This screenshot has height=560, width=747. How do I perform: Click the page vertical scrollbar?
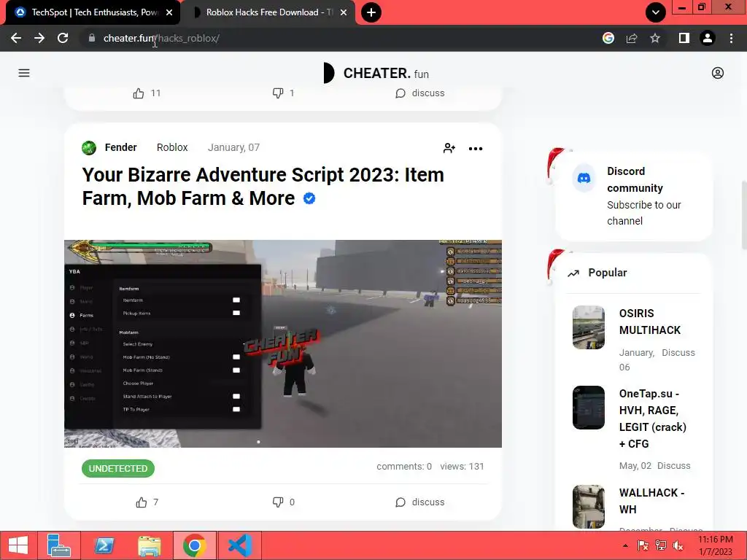(x=743, y=215)
